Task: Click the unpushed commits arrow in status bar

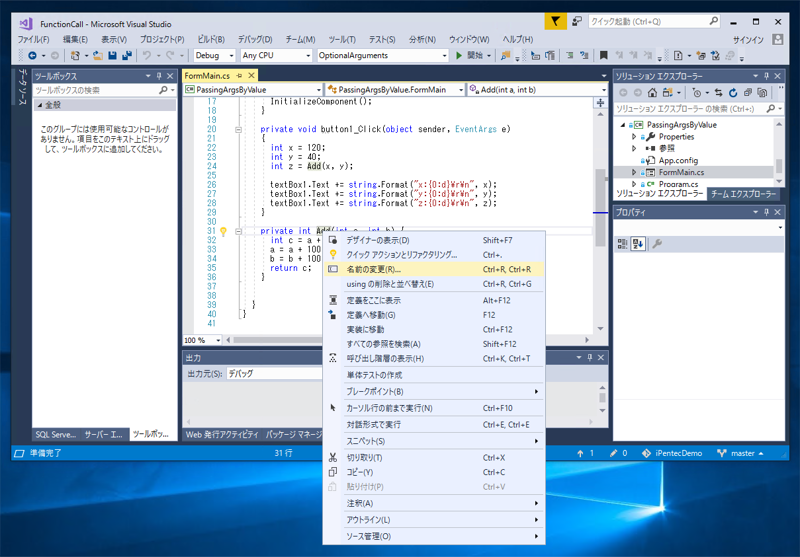Action: pyautogui.click(x=586, y=453)
